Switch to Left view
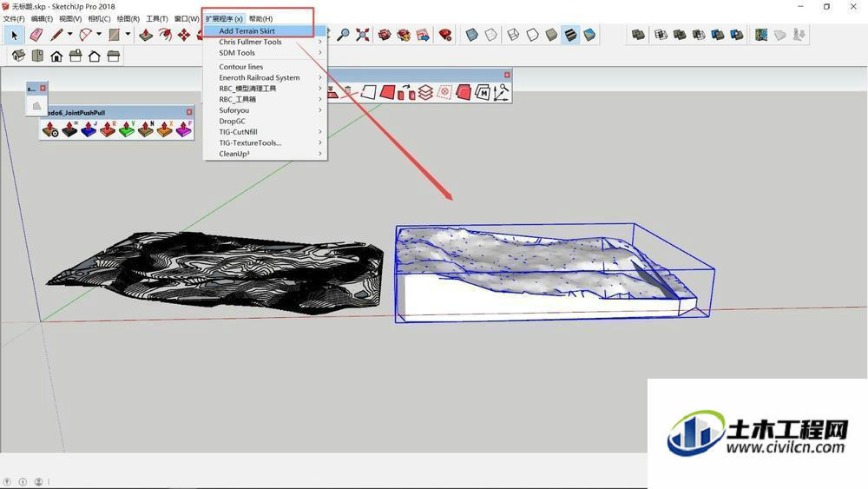The height and width of the screenshot is (489, 868). tap(114, 56)
